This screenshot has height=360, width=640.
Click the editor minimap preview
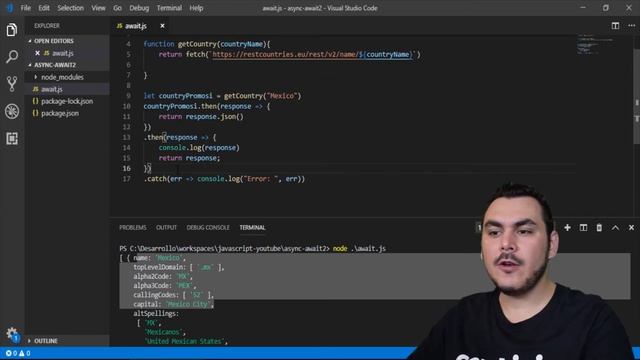click(x=596, y=44)
